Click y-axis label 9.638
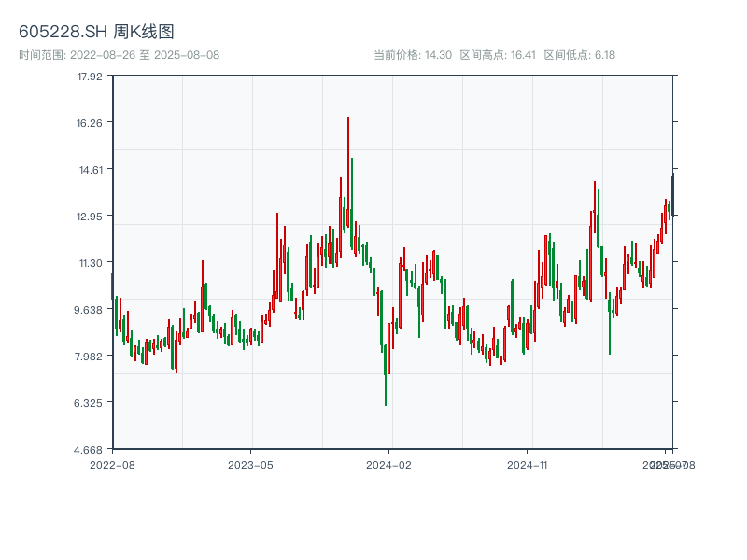Screen dimensions: 747x560 88,310
